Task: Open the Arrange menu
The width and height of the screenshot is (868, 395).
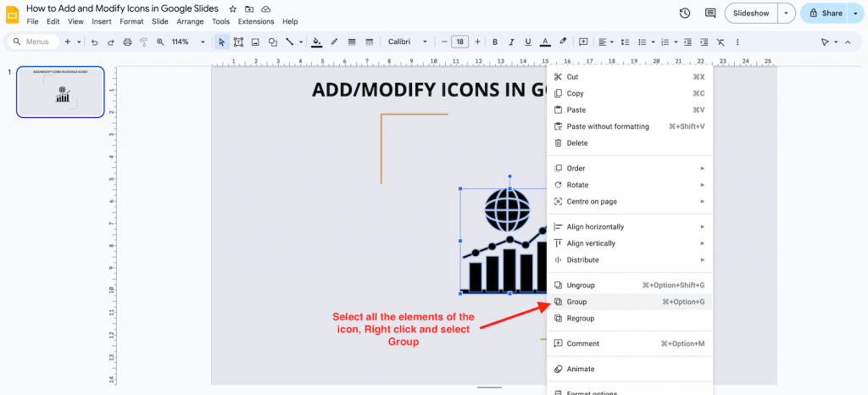Action: point(190,21)
